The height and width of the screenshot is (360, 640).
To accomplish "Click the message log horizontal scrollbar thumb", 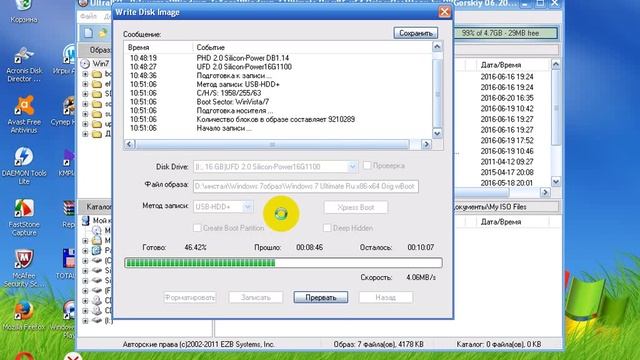I will 272,144.
